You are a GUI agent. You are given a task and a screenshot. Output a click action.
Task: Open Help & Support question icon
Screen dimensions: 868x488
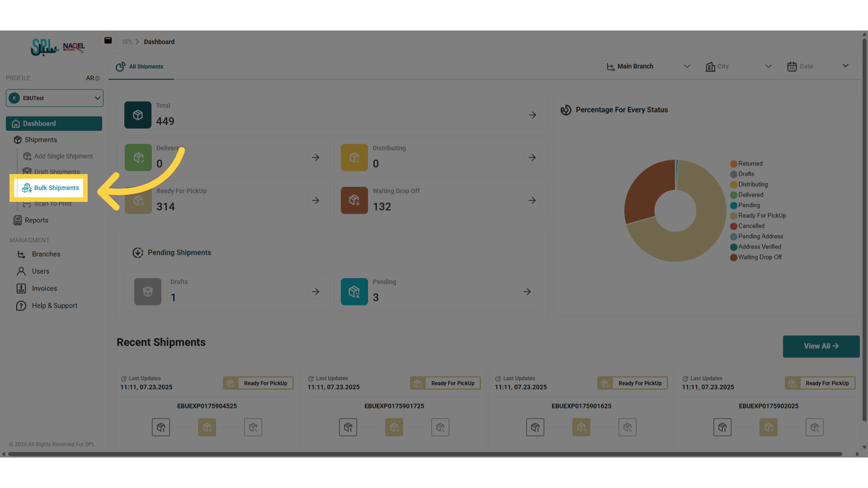click(x=21, y=306)
